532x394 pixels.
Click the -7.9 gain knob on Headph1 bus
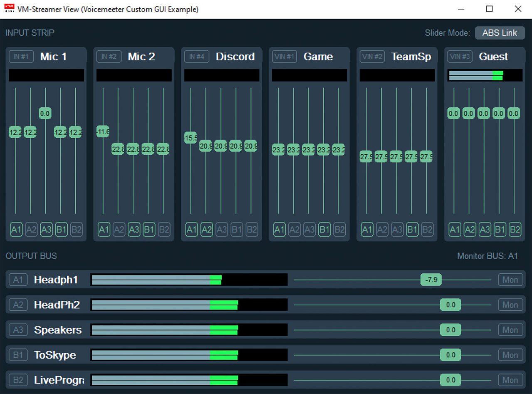click(431, 280)
